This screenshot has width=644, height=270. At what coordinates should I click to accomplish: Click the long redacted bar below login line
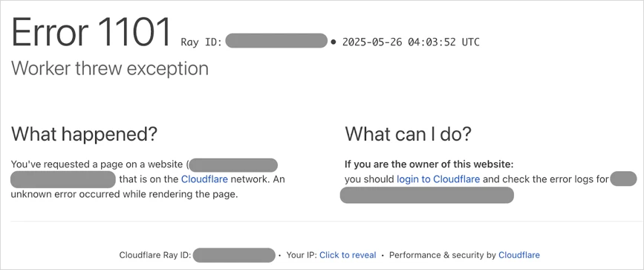427,195
